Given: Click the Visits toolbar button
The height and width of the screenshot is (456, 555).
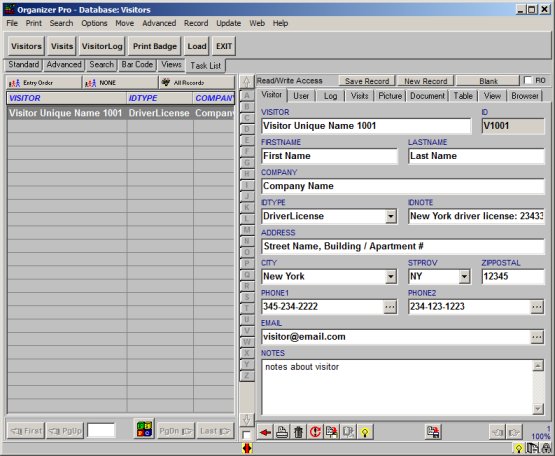Looking at the screenshot, I should point(62,46).
